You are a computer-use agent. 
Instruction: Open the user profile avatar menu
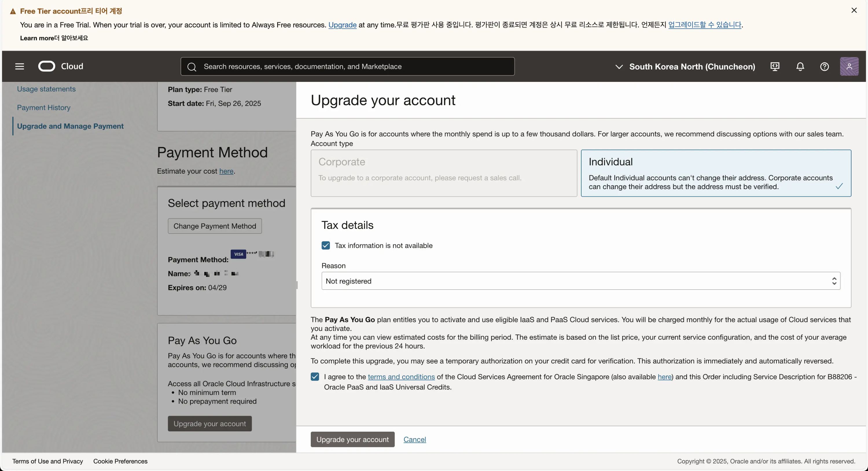coord(849,66)
